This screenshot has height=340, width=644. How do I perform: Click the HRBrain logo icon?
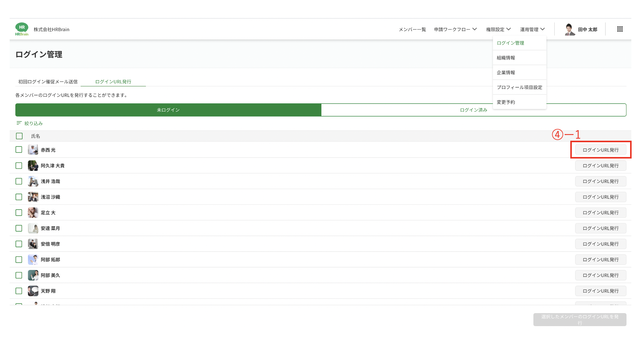[x=22, y=29]
